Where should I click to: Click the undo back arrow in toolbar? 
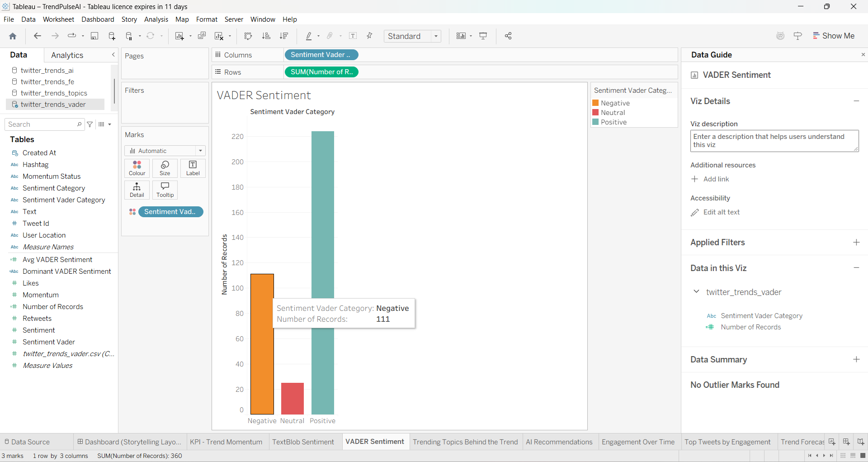point(38,36)
